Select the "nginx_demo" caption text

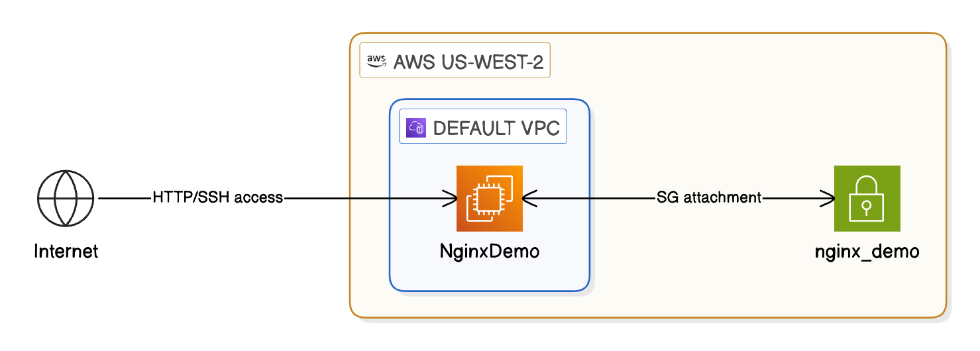coord(867,252)
